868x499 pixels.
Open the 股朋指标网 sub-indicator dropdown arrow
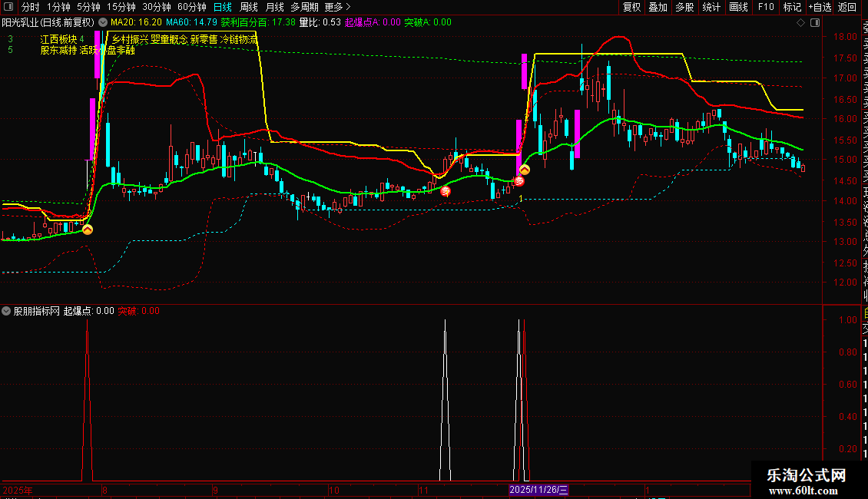point(6,311)
